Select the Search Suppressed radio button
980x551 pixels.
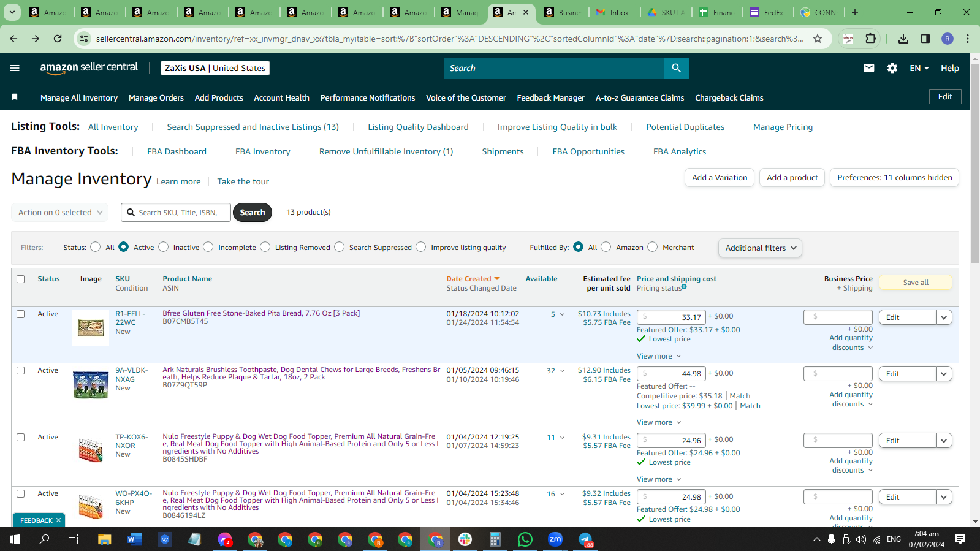coord(340,247)
